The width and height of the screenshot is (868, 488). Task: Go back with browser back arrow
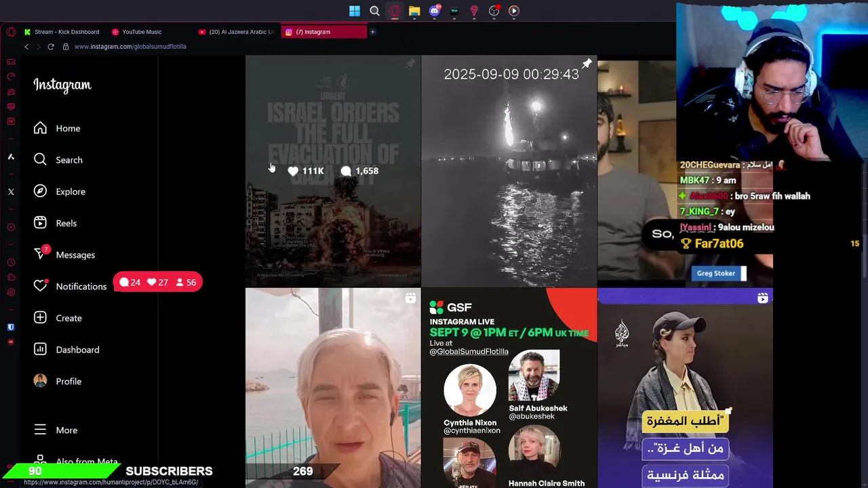click(x=26, y=47)
